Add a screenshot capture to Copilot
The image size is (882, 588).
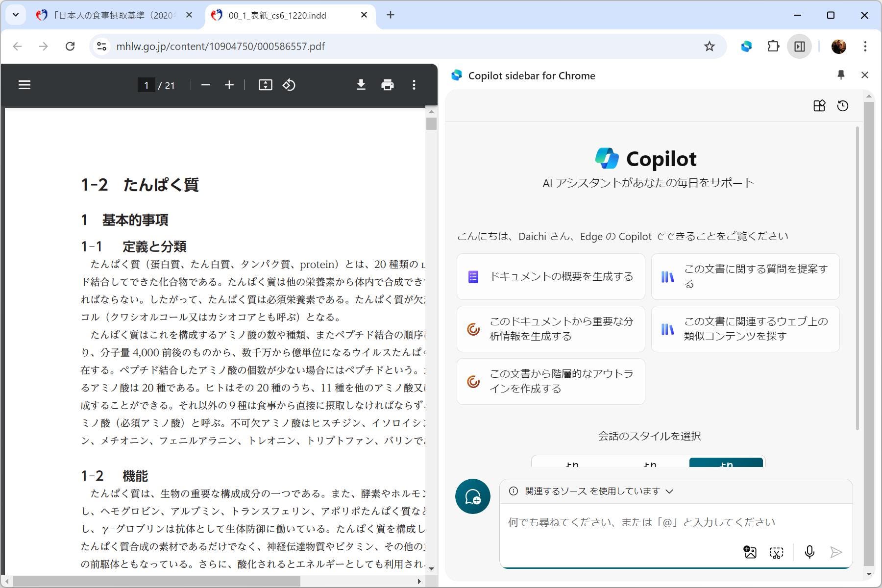[x=776, y=552]
